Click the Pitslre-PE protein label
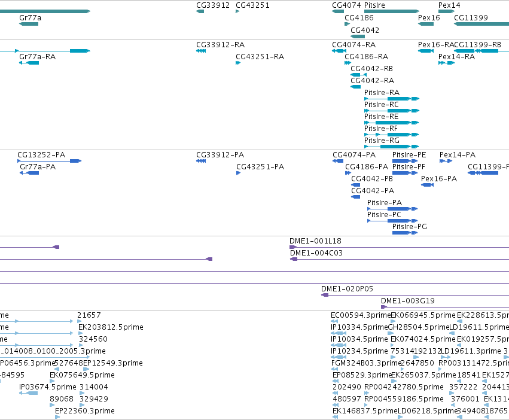The height and width of the screenshot is (420, 509). point(409,155)
